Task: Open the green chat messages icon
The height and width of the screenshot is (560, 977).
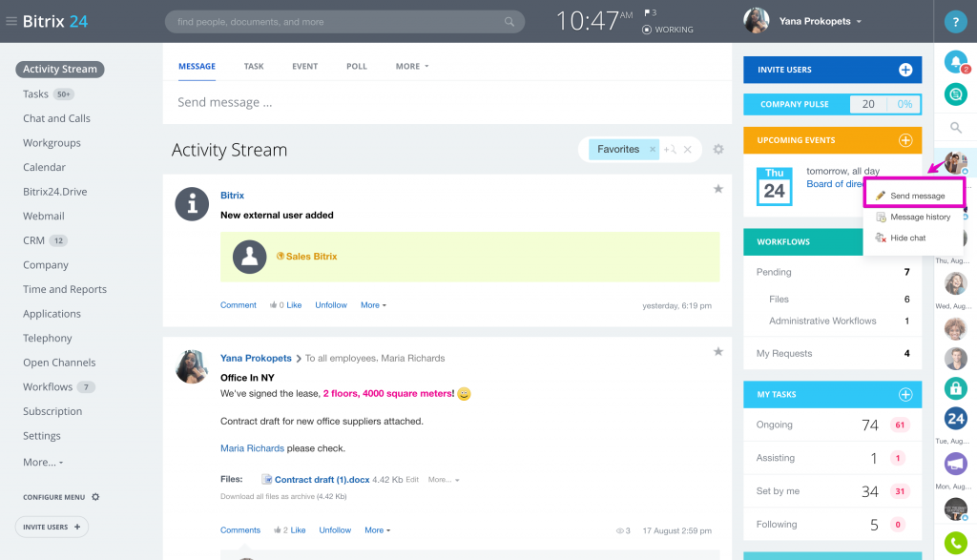Action: click(955, 94)
